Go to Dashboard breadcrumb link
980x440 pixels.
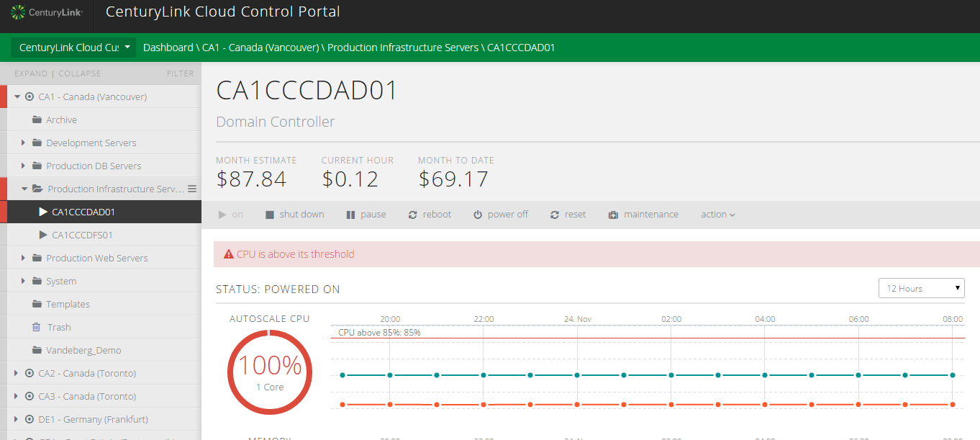tap(168, 48)
